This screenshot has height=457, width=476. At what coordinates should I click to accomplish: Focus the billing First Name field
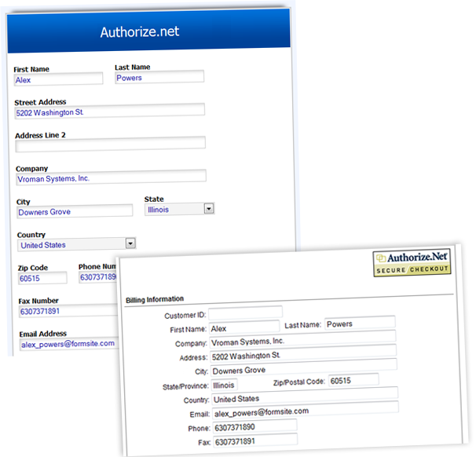(x=244, y=327)
